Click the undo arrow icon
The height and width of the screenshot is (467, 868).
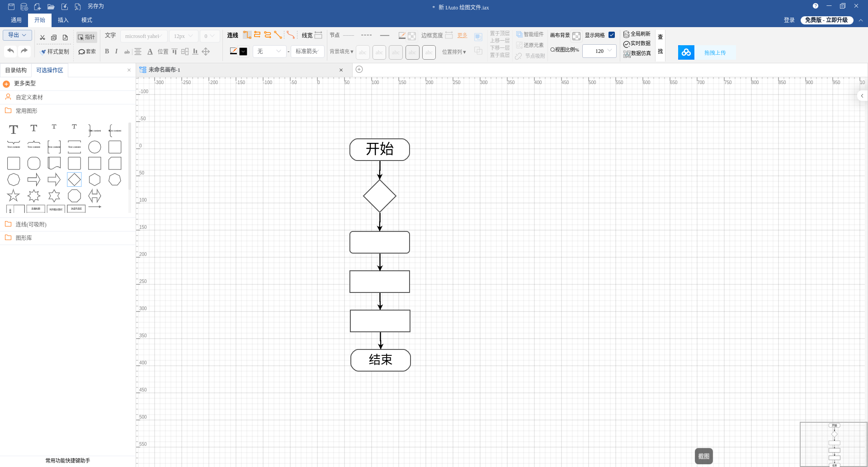[x=11, y=51]
